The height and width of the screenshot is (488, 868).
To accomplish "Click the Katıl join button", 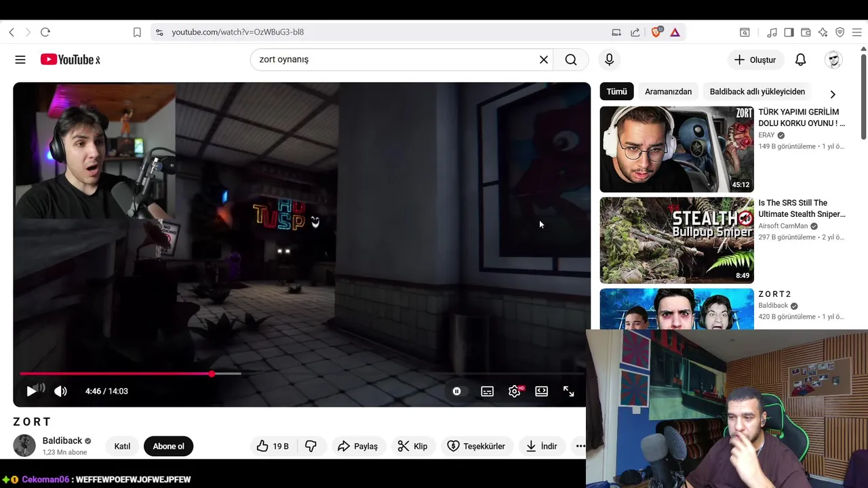I will pos(122,446).
